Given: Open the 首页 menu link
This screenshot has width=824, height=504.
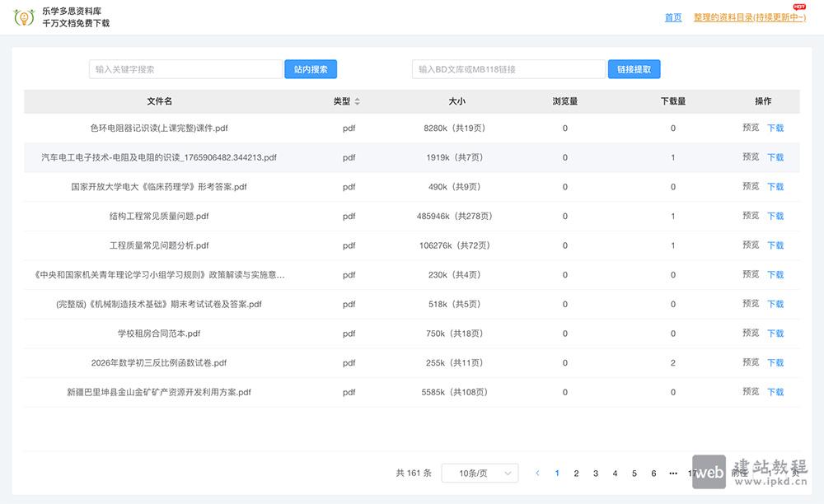Looking at the screenshot, I should [672, 17].
